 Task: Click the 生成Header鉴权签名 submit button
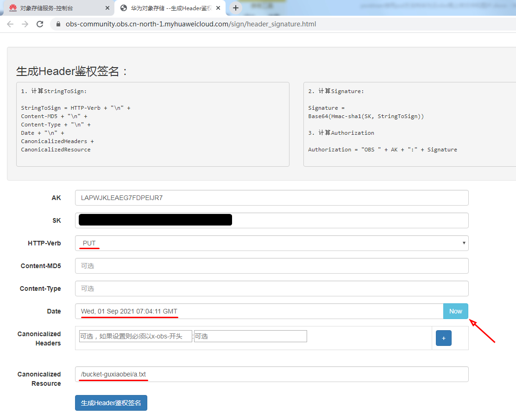pos(111,403)
